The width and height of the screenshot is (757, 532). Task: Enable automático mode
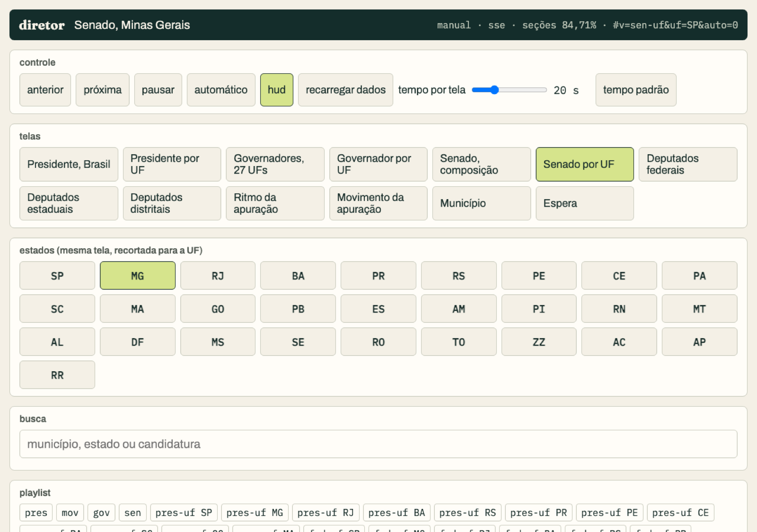coord(221,90)
